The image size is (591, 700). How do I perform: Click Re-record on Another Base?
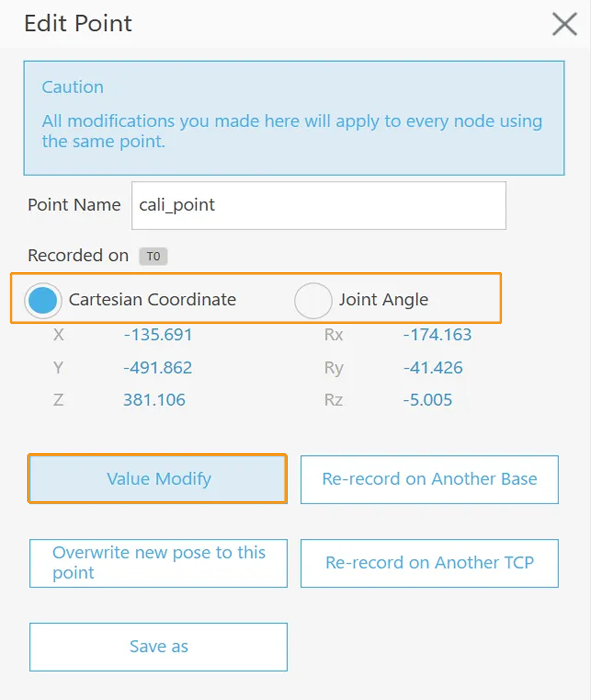pos(429,479)
